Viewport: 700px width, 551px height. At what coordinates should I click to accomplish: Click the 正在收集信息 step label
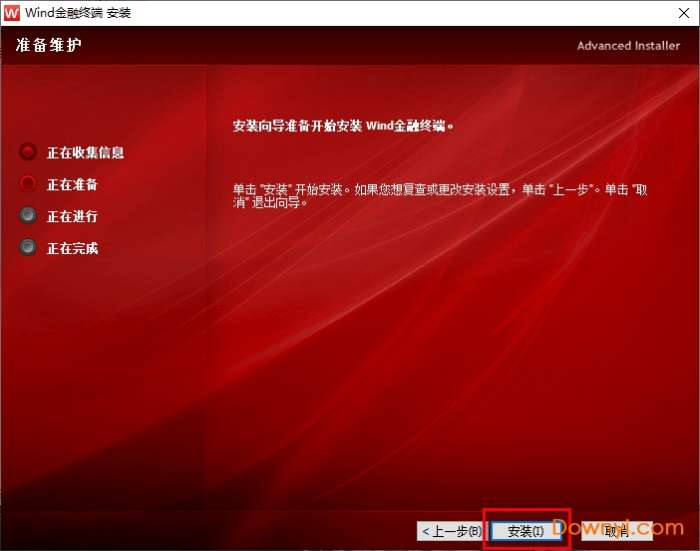85,153
